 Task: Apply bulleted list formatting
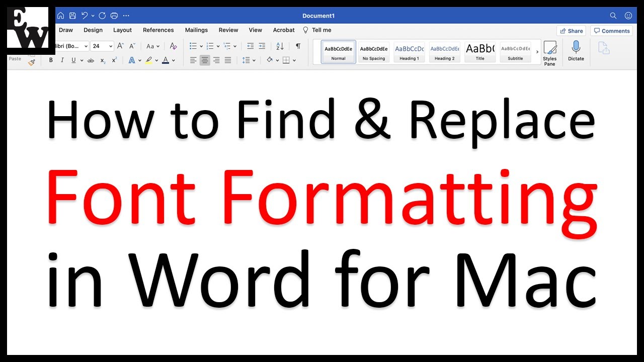pyautogui.click(x=193, y=46)
